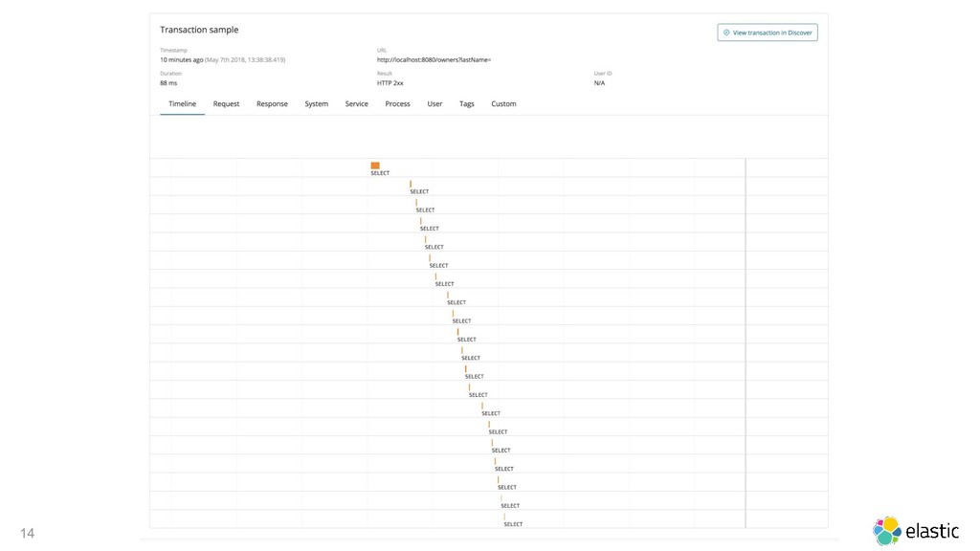Show the System tab
Viewport: 980px width, 551px height.
[316, 103]
